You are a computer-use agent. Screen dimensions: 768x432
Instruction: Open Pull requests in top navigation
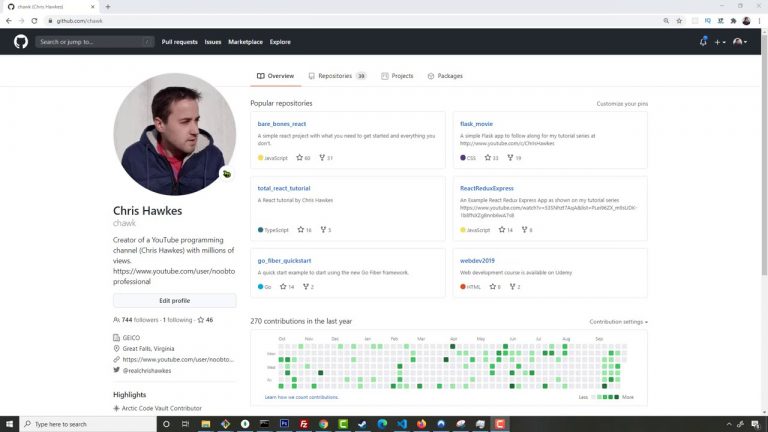pos(179,42)
